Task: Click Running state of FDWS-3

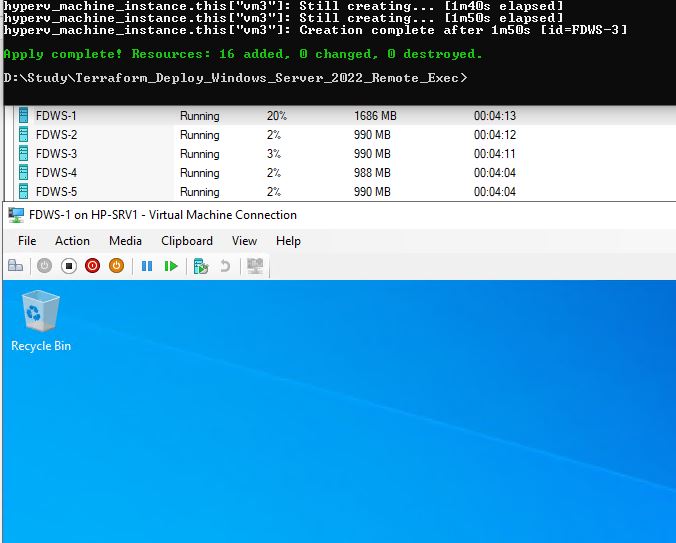Action: 200,154
